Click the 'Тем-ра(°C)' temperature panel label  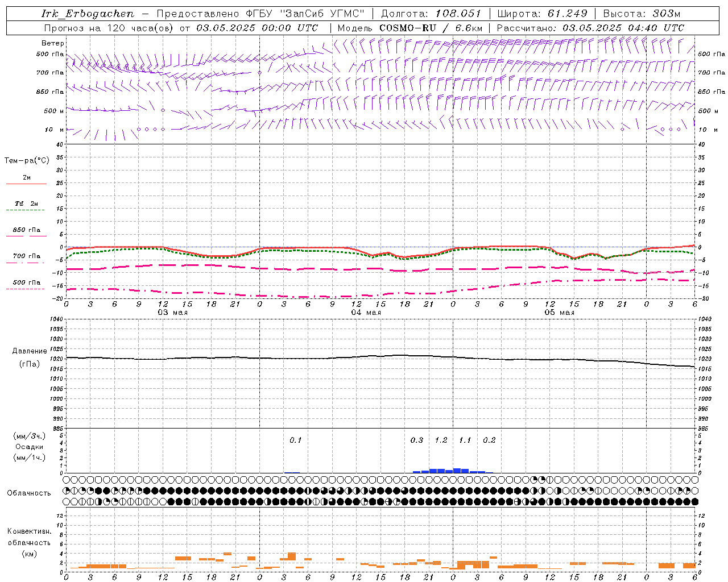[x=27, y=161]
